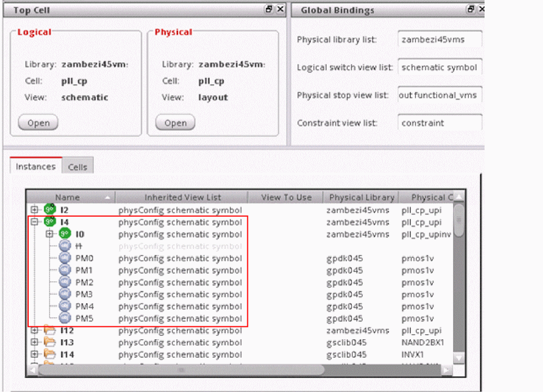Click the blue icon of row PM3
Screen dimensions: 543x392
click(65, 294)
